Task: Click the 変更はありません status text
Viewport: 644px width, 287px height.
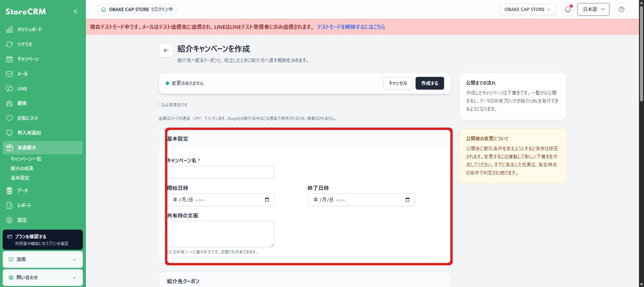Action: tap(188, 83)
